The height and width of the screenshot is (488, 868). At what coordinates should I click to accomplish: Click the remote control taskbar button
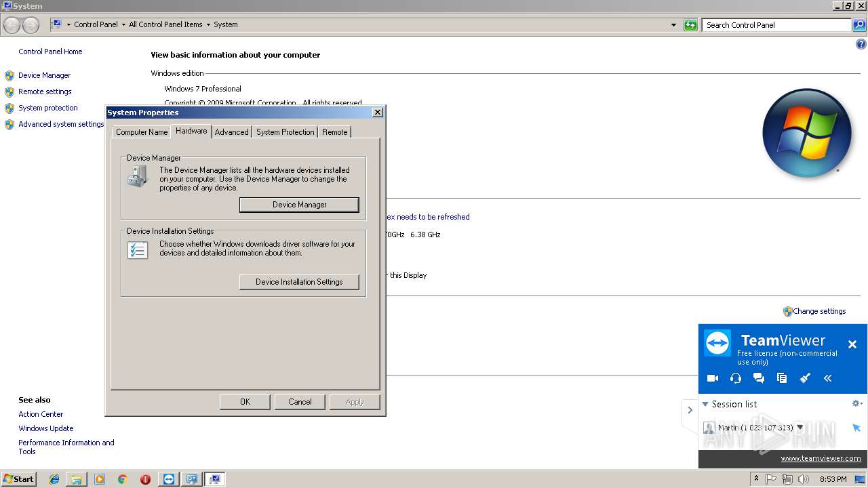point(192,479)
